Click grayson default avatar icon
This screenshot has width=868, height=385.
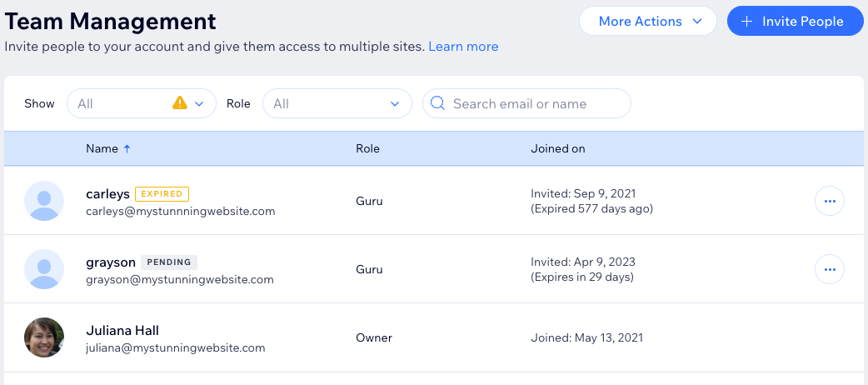click(x=44, y=269)
